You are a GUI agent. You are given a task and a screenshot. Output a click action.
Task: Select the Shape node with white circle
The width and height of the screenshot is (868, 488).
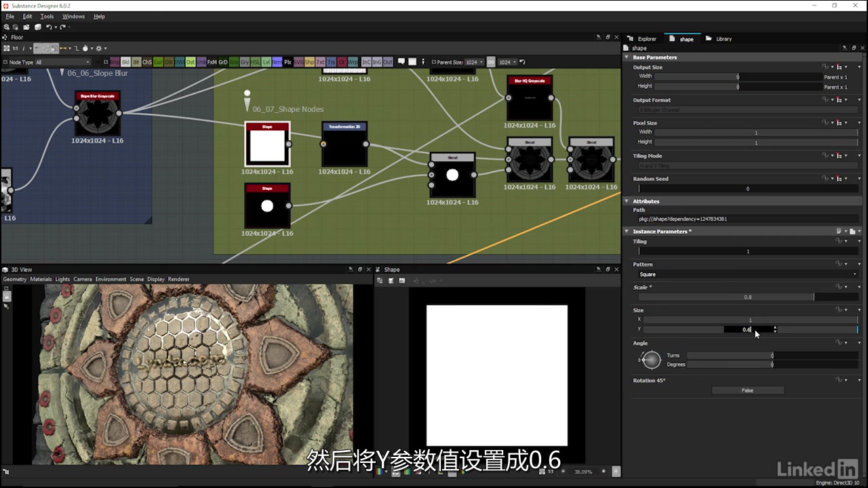click(x=267, y=206)
